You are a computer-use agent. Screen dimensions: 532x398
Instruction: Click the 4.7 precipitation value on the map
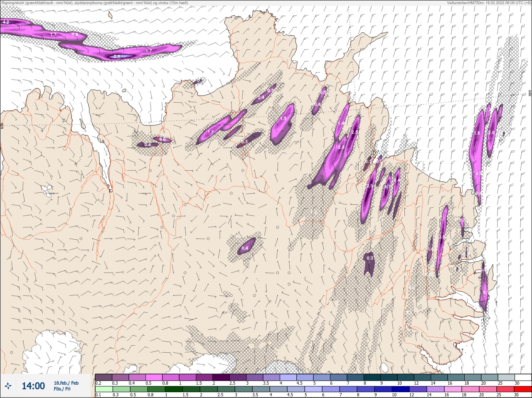387,187
